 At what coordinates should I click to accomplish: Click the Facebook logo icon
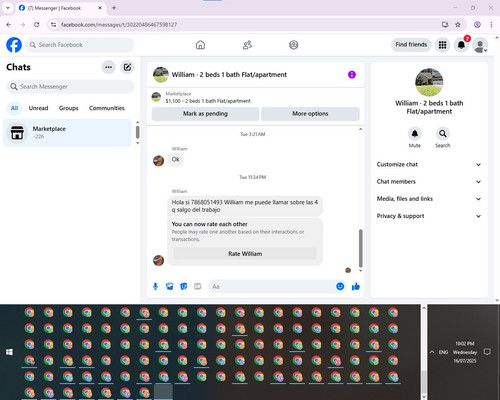coord(14,45)
